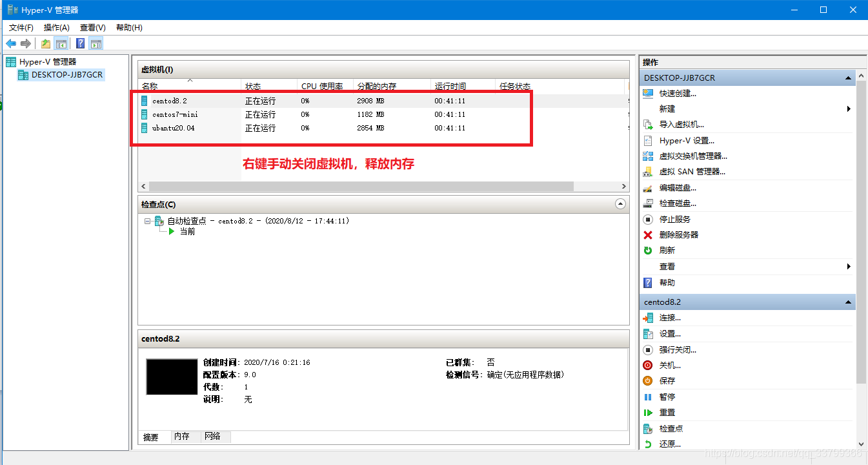The image size is (868, 465).
Task: Open the 操作(A) menu
Action: pyautogui.click(x=57, y=28)
